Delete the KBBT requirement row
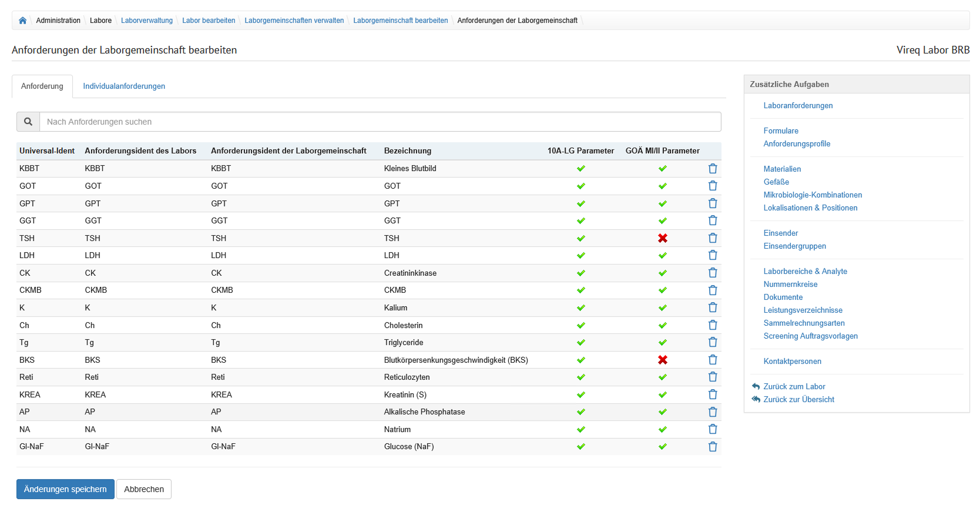Viewport: 980px width, 505px height. (712, 169)
